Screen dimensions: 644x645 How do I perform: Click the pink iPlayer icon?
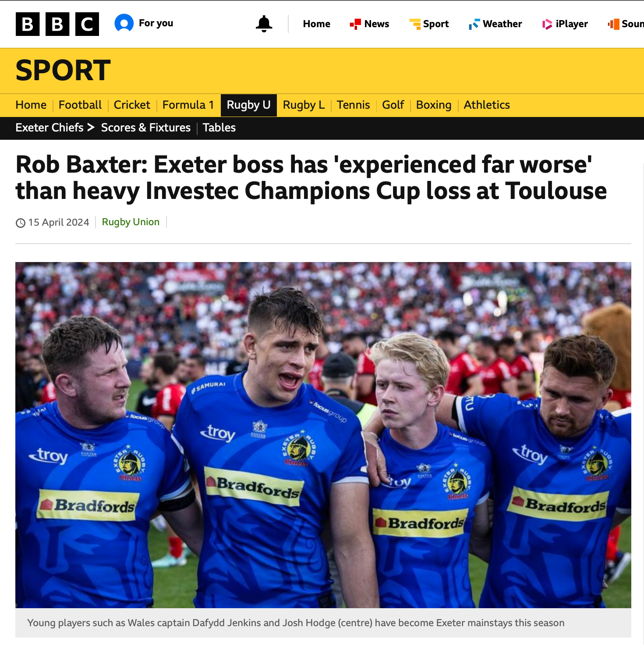tap(547, 24)
